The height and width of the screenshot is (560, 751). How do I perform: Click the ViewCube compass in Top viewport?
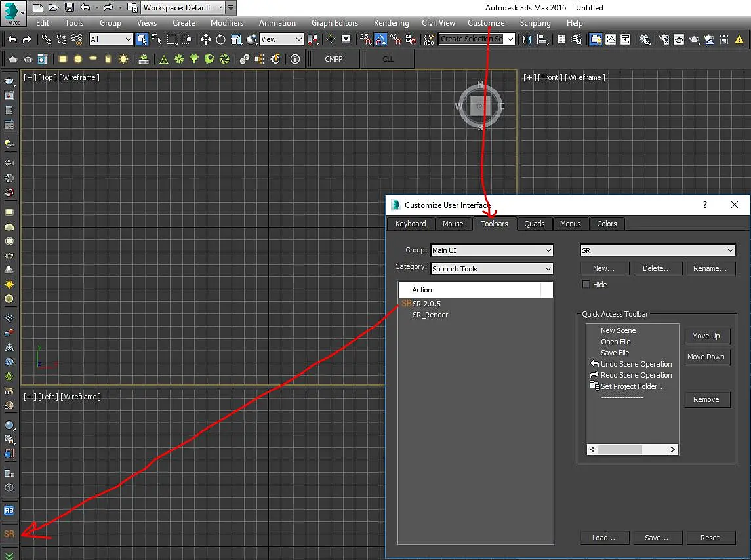(x=480, y=106)
